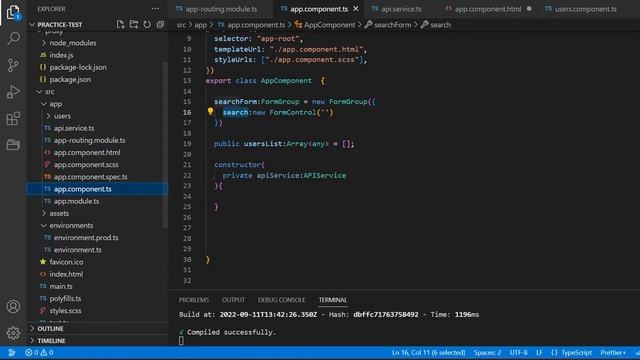
Task: Click the New Folder icon in Explorer
Action: click(134, 24)
